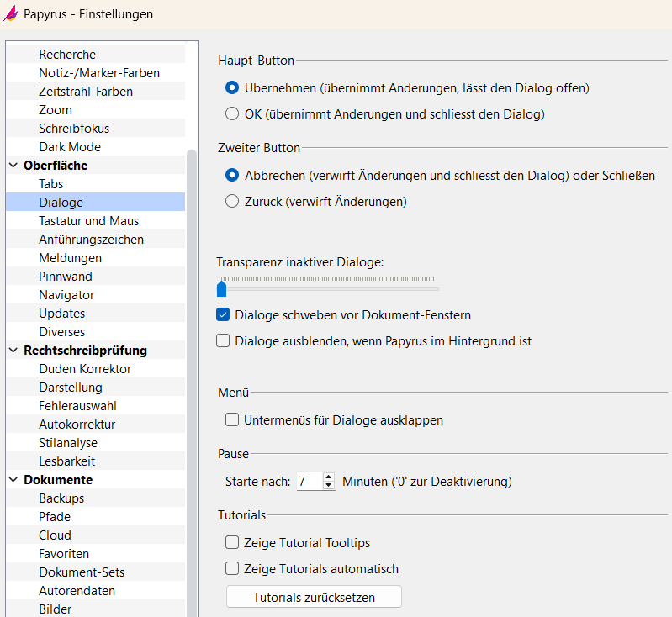This screenshot has width=672, height=617.
Task: Collapse the Rechtschreibprüfung section chevron
Action: (13, 351)
